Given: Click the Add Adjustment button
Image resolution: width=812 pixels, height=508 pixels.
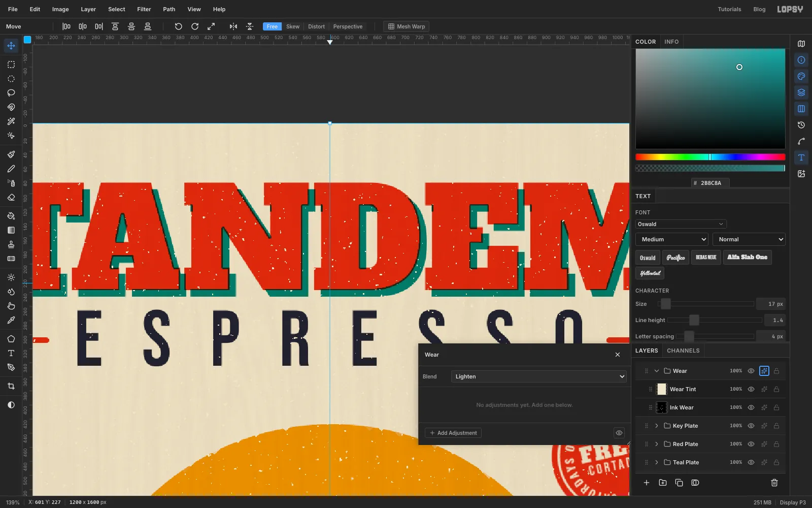Looking at the screenshot, I should 453,433.
